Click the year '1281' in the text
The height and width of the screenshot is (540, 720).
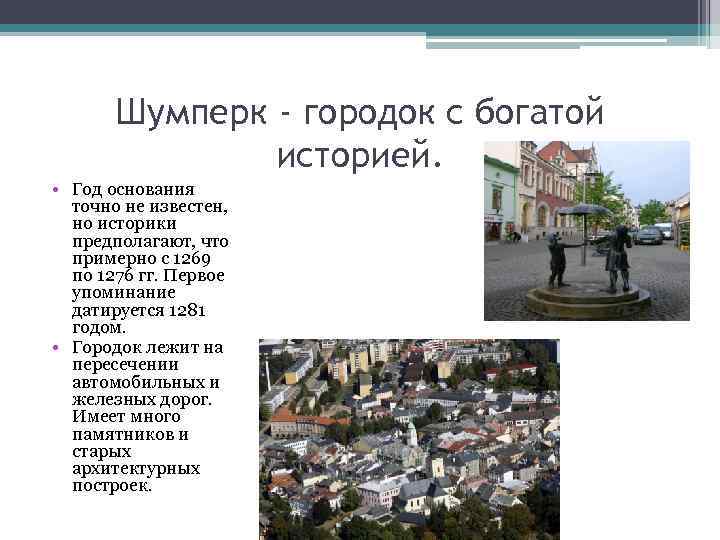click(x=187, y=310)
